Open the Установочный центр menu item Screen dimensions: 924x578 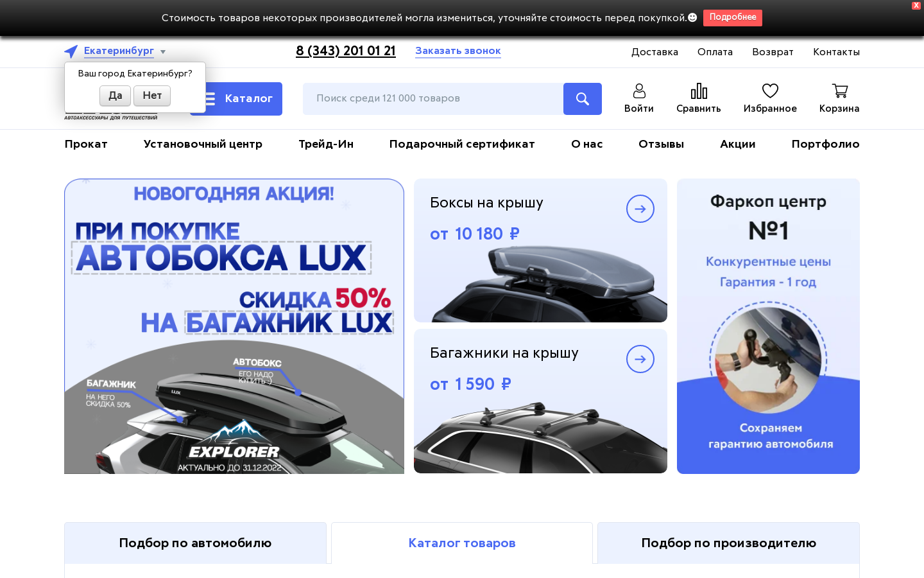click(x=203, y=144)
